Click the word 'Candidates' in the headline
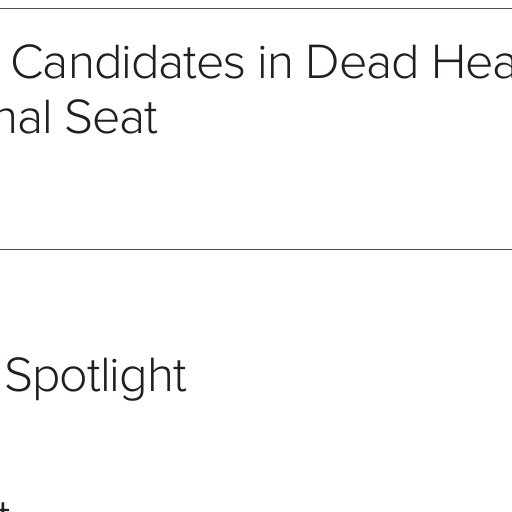The height and width of the screenshot is (512, 512). pyautogui.click(x=128, y=62)
